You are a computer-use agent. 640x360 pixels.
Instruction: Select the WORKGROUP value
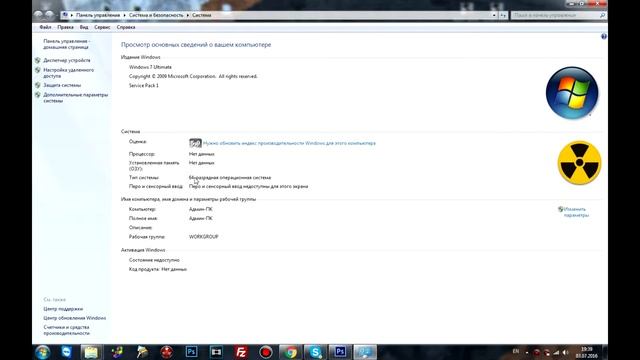(204, 236)
